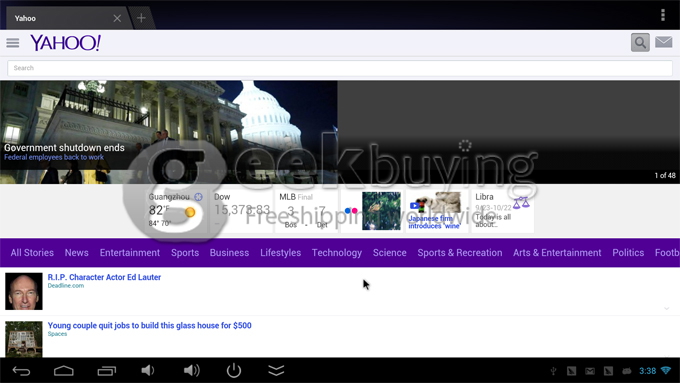Click the 1 of 48 slide counter
Viewport: 680px width, 383px height.
pos(665,175)
